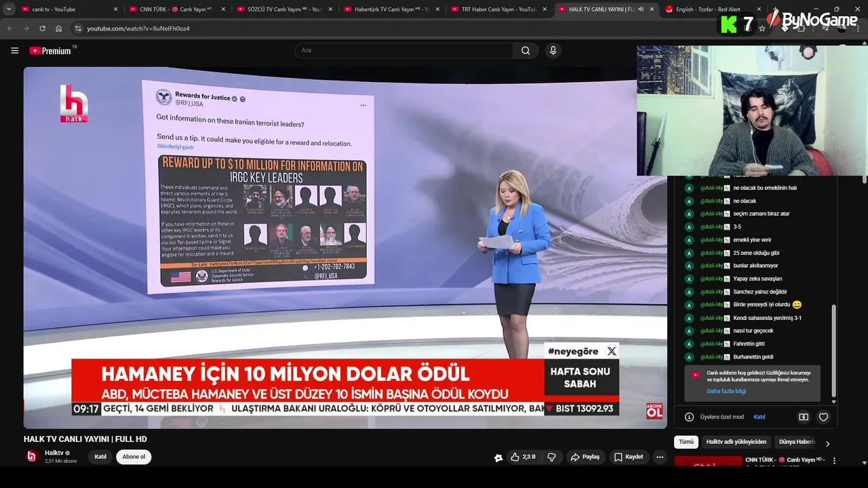Open CNN TÜRK suggested video thumbnail
Image resolution: width=868 pixels, height=488 pixels.
pos(708,462)
